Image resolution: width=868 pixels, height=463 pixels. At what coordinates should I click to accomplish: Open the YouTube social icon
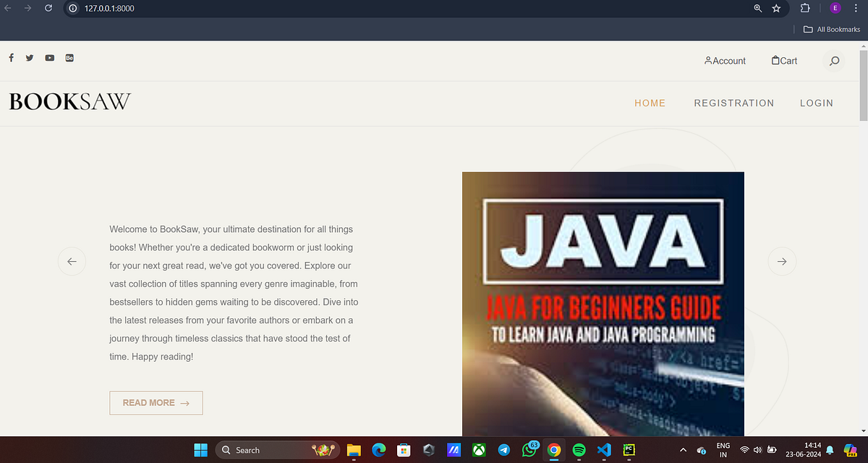(49, 58)
